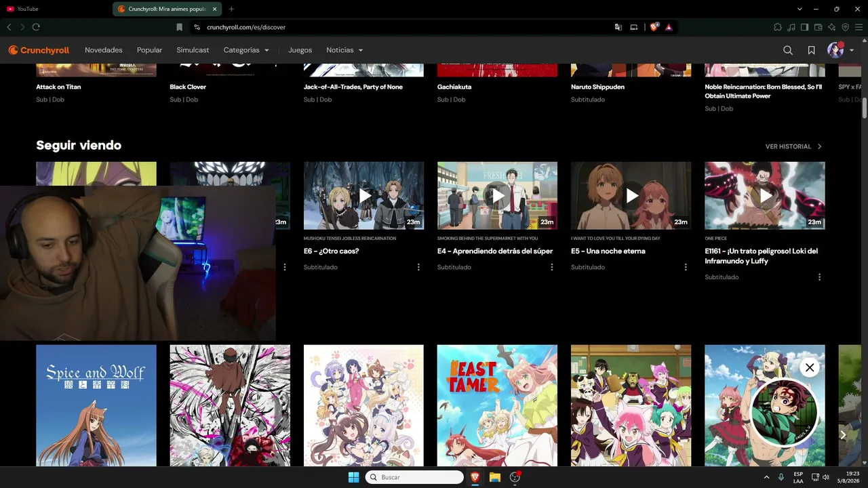This screenshot has width=868, height=488.
Task: Play Mushoku Tensei E6 episode
Action: click(363, 195)
